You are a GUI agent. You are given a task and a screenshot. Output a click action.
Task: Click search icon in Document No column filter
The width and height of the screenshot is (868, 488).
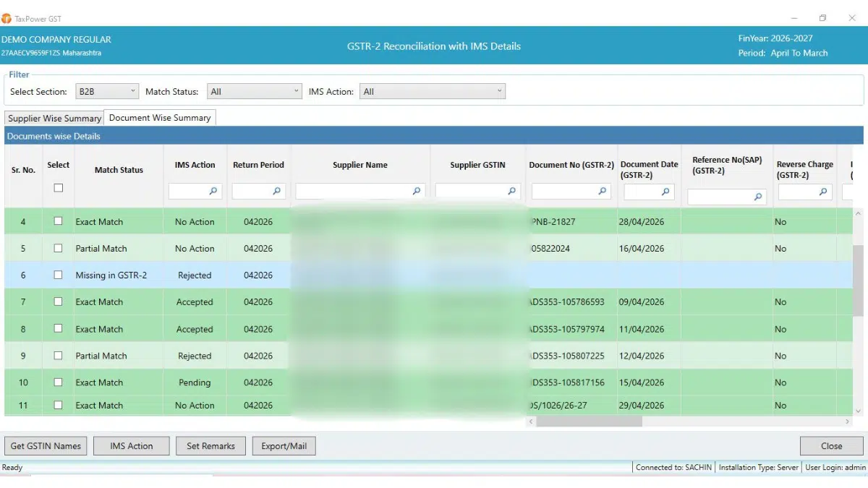coord(603,192)
